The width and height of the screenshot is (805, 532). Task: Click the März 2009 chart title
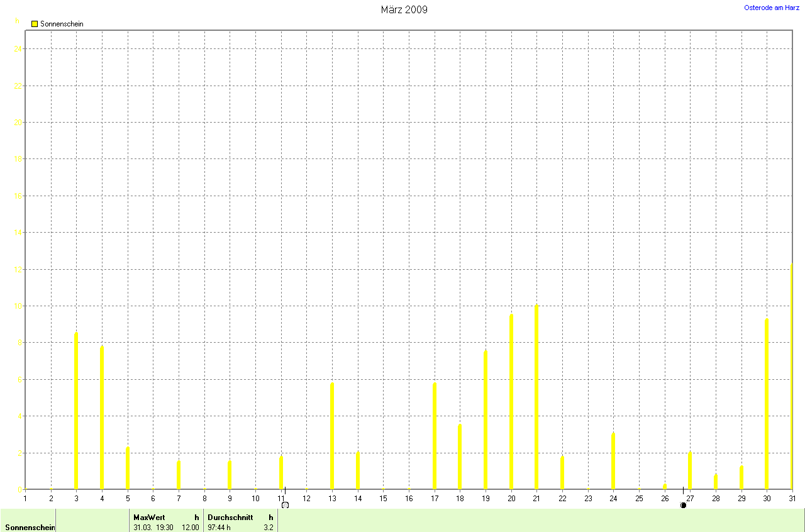[404, 9]
